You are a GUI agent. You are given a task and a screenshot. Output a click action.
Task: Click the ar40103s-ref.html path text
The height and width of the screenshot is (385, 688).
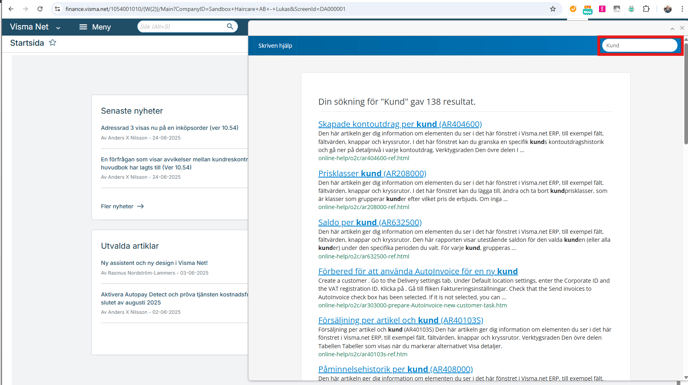pyautogui.click(x=362, y=354)
